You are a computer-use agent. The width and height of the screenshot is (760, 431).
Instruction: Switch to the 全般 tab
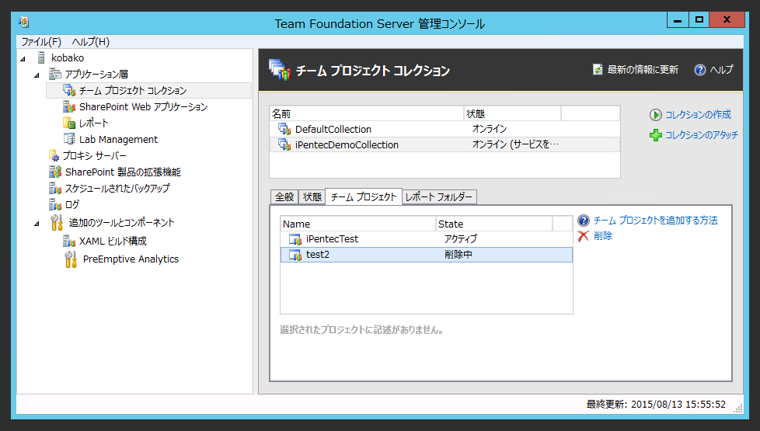pos(285,197)
